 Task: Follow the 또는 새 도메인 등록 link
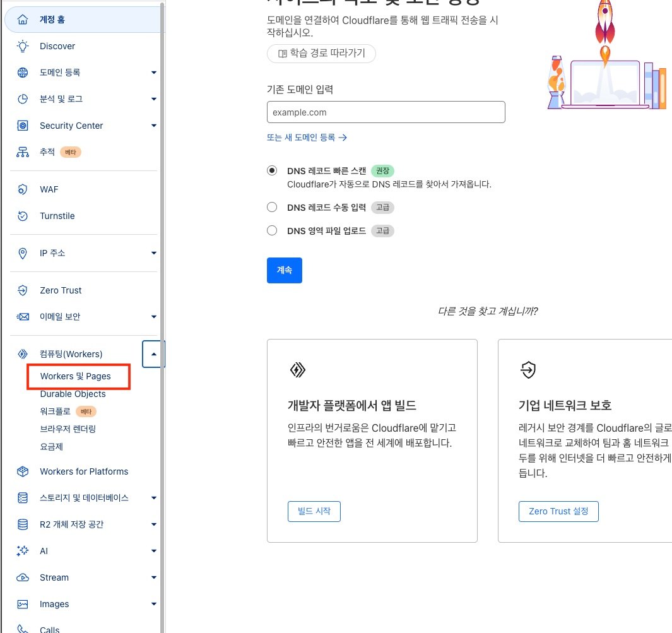click(x=307, y=137)
